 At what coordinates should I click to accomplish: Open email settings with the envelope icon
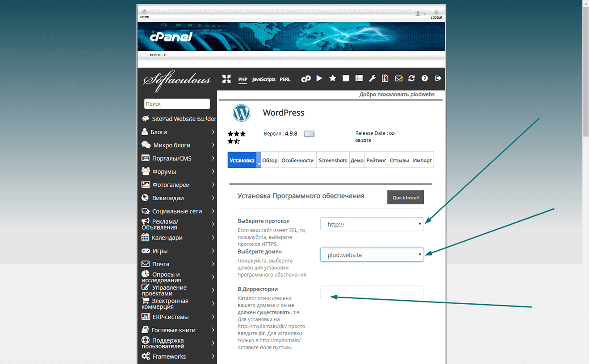pyautogui.click(x=399, y=79)
